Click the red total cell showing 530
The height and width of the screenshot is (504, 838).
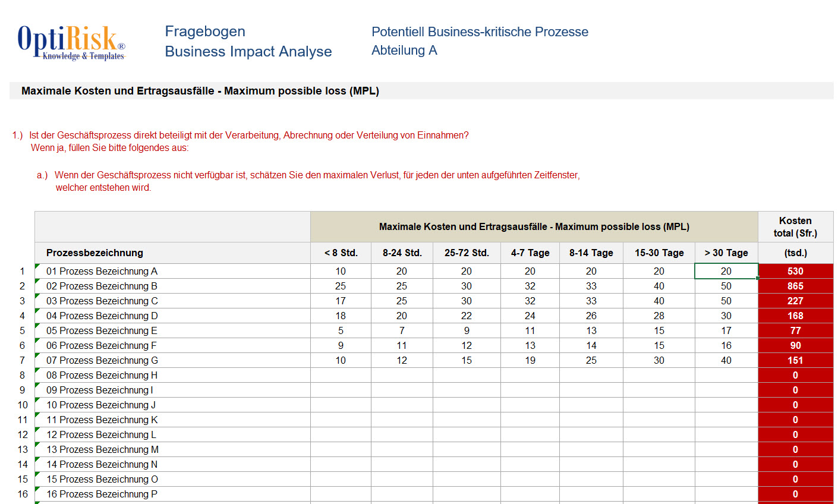click(795, 271)
